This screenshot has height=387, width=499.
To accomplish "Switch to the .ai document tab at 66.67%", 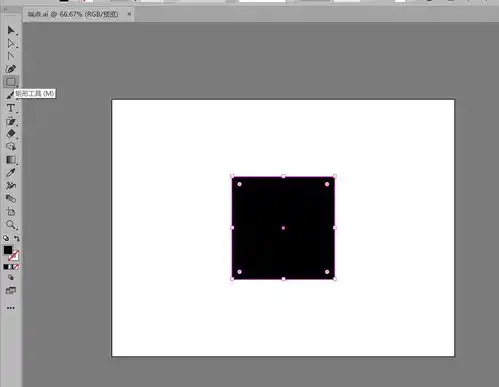I will (73, 14).
